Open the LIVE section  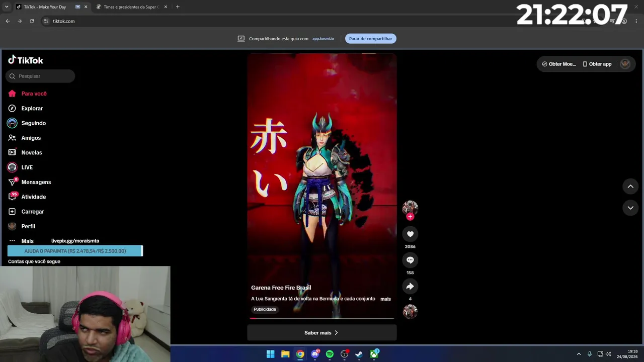coord(21,167)
